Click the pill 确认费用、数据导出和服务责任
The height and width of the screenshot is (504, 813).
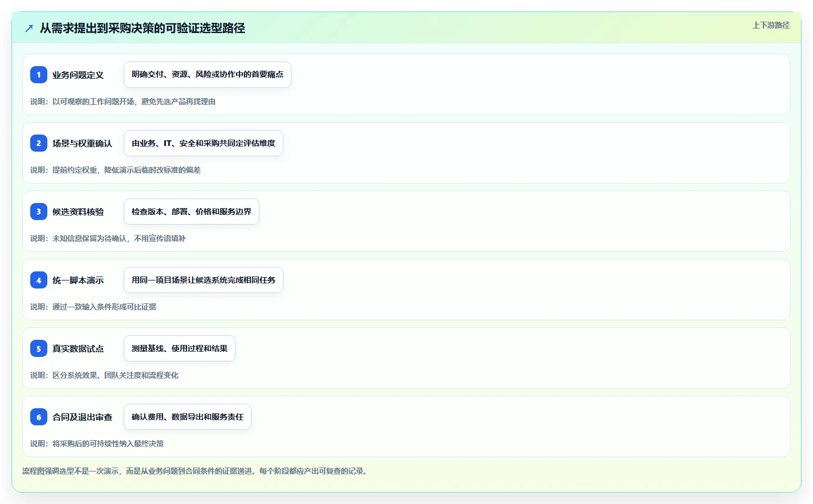click(x=188, y=417)
